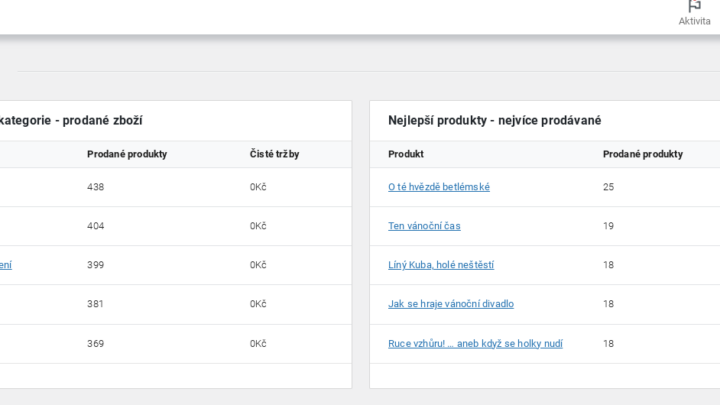Open product link Ten vánoční čas
The height and width of the screenshot is (405, 720).
pyautogui.click(x=424, y=226)
